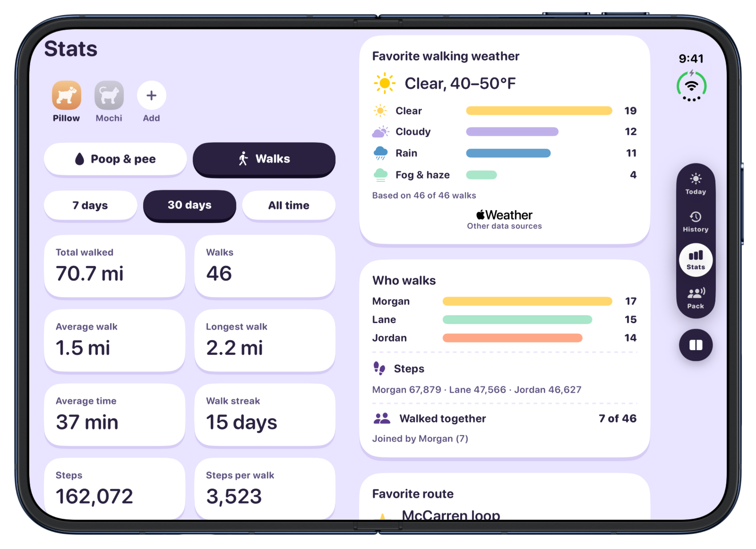Choose the All time range

tap(289, 206)
